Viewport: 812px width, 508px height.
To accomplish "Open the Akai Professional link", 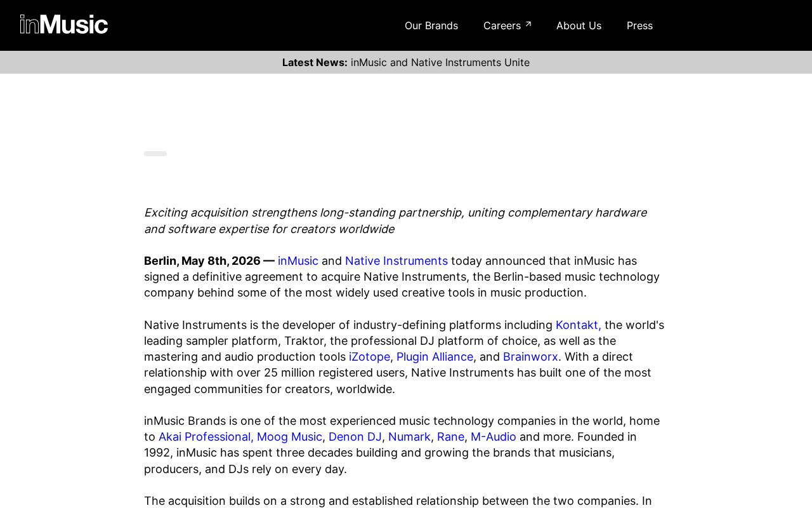I will pos(206,437).
